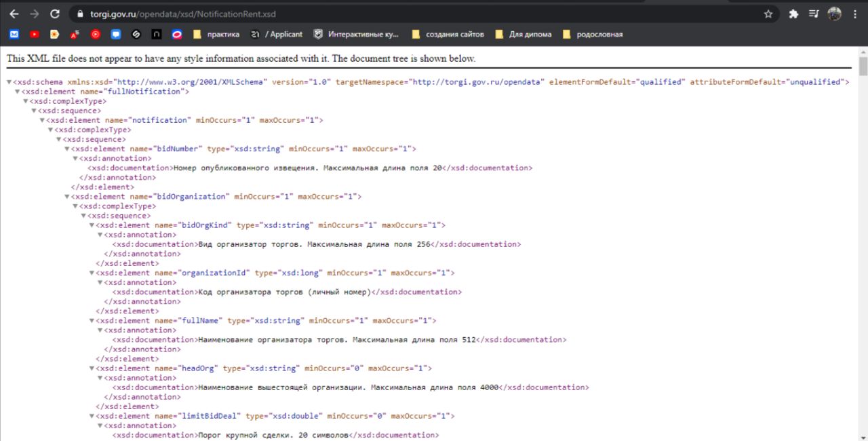Collapse the complexType under bidOrganization
Screen dimensions: 868x441
point(75,206)
